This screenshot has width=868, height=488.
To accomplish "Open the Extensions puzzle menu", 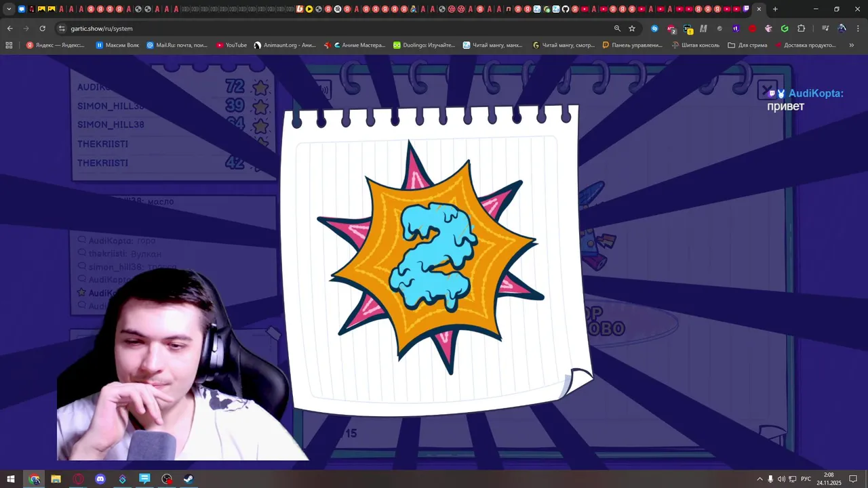I will coord(801,28).
